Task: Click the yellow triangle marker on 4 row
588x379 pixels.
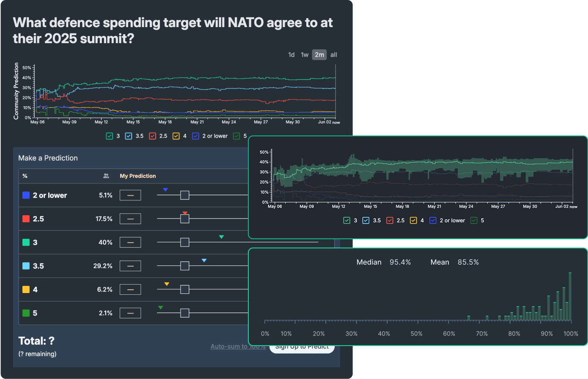Action: tap(167, 284)
